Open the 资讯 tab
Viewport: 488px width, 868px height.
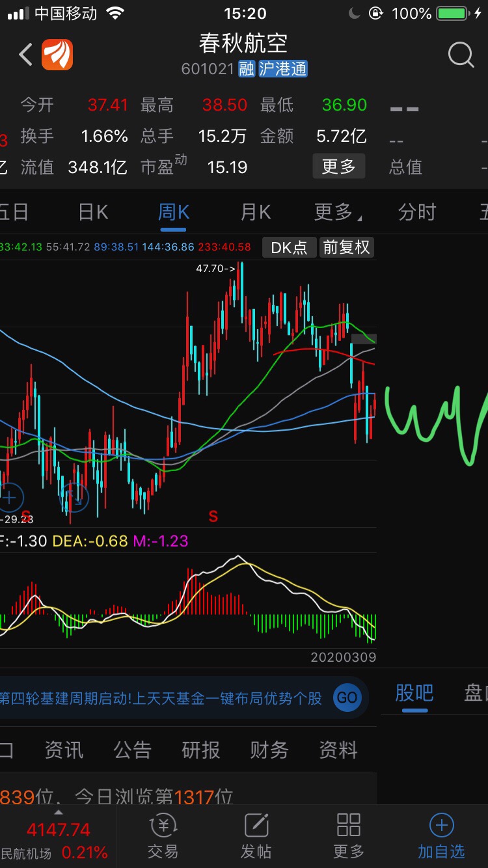click(64, 750)
